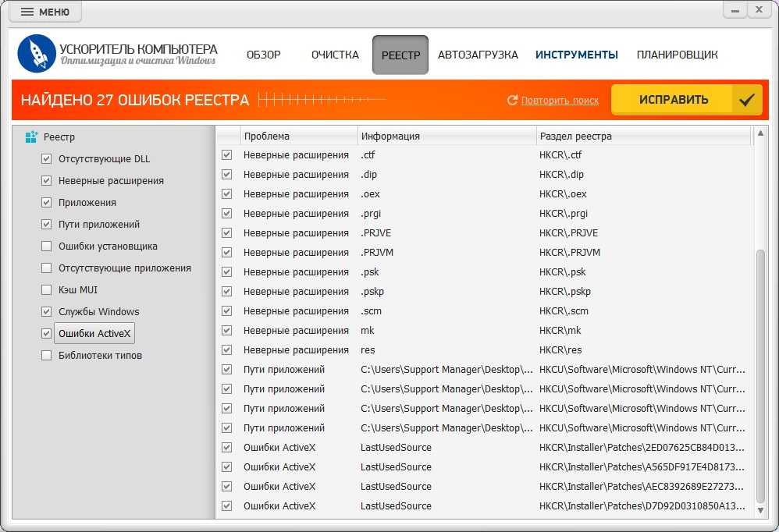Click the checkmark icon on the Исправить button
This screenshot has height=532, width=779.
[747, 100]
